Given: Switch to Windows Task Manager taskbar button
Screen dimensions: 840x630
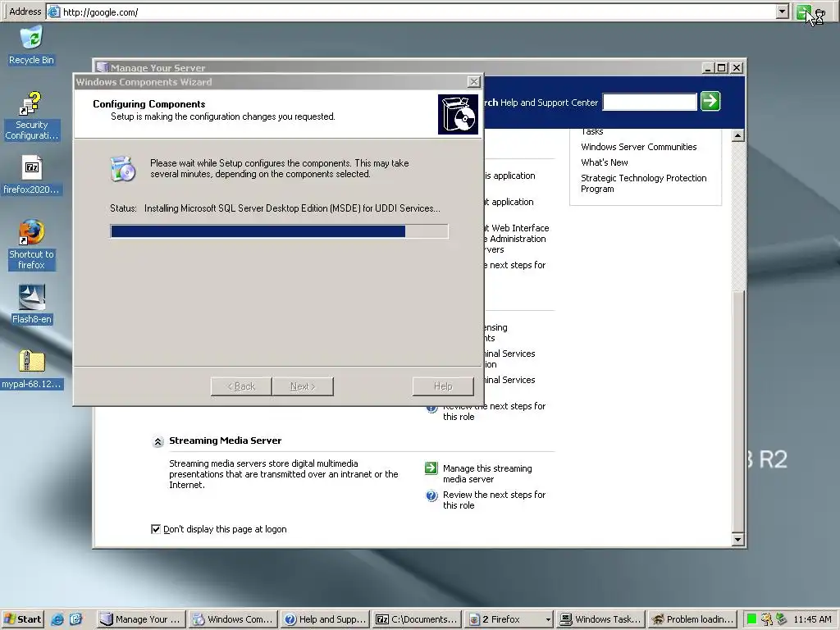Looking at the screenshot, I should point(600,619).
